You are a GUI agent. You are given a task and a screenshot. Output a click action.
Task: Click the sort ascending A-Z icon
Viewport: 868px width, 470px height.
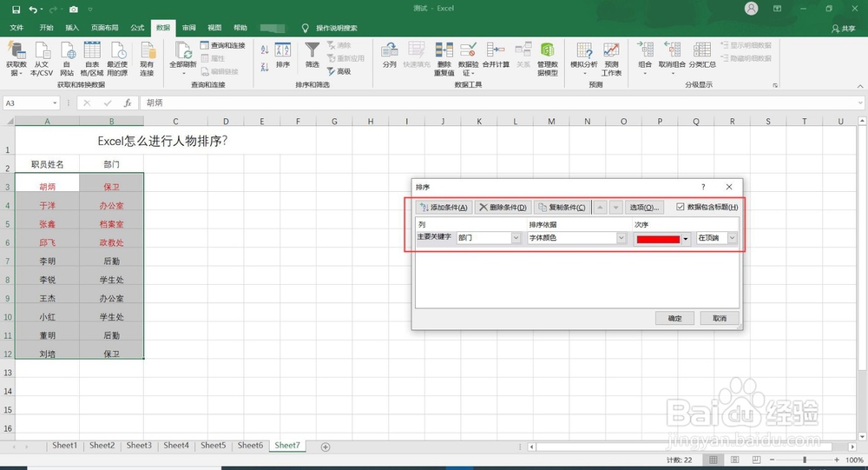pyautogui.click(x=265, y=50)
